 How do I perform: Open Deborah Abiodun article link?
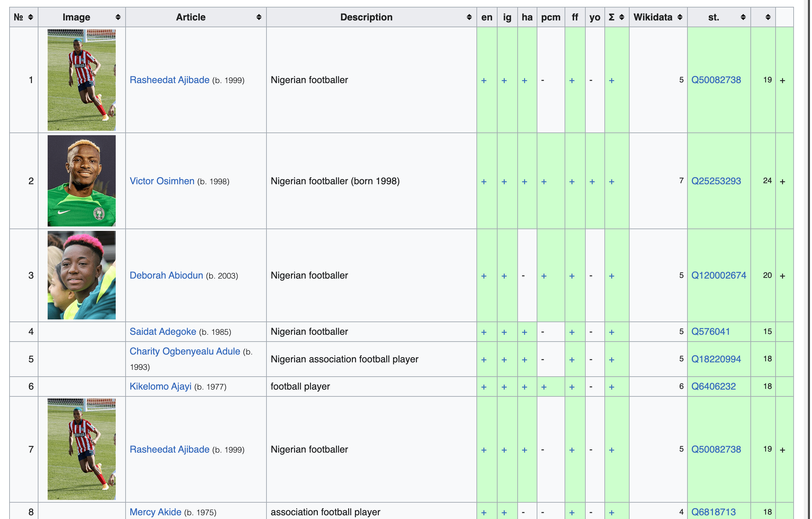166,275
